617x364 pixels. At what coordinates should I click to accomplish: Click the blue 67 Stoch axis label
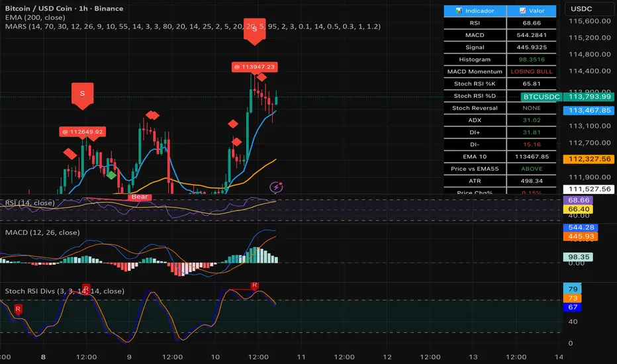573,307
